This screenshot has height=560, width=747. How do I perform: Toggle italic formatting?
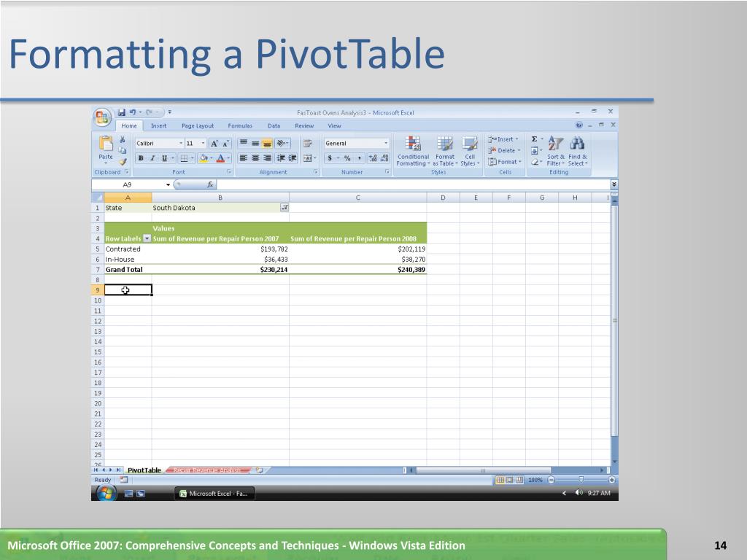point(152,158)
